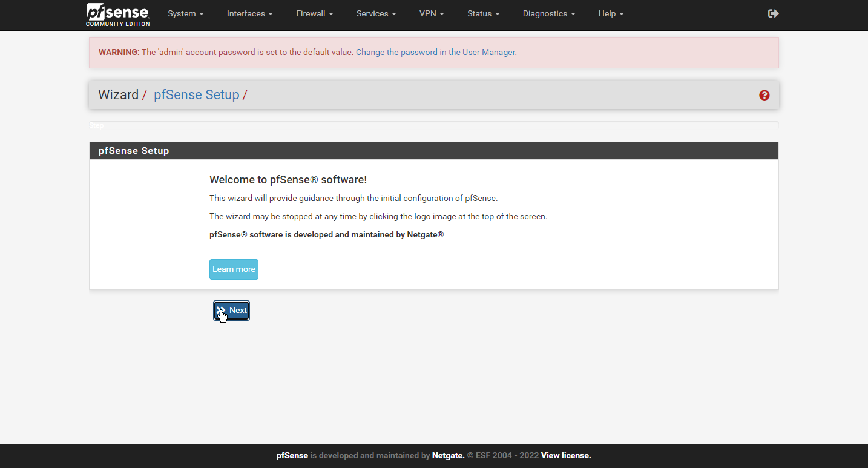The image size is (868, 468).
Task: Click the wizard step progress bar
Action: (434, 125)
